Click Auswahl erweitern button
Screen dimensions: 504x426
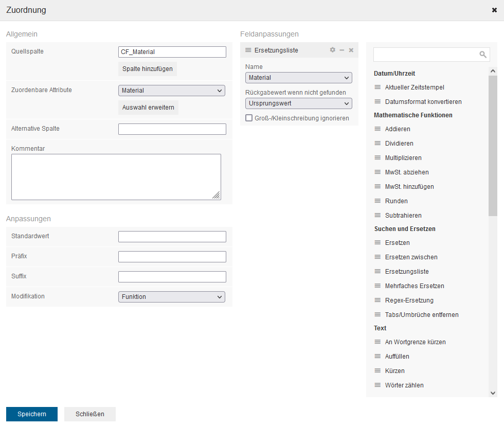[148, 108]
